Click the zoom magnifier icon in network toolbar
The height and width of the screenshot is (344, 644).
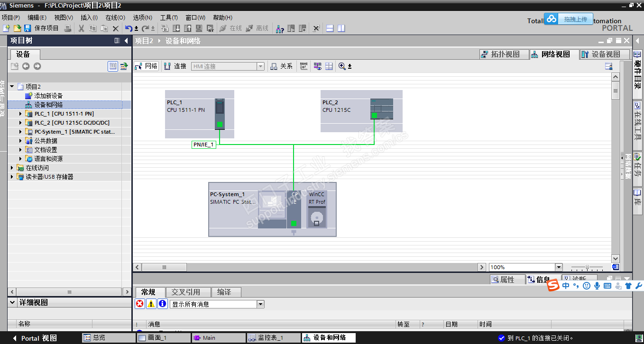coord(342,66)
